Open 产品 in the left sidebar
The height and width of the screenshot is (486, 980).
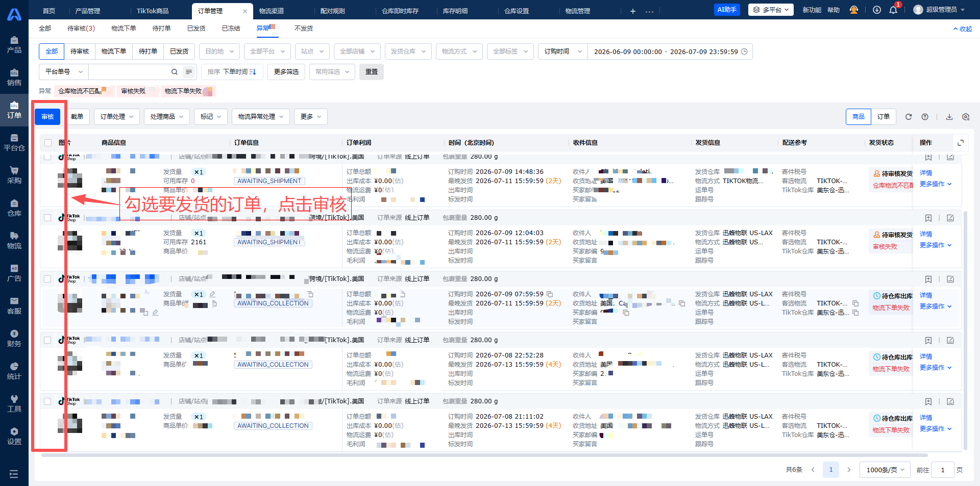click(x=14, y=45)
